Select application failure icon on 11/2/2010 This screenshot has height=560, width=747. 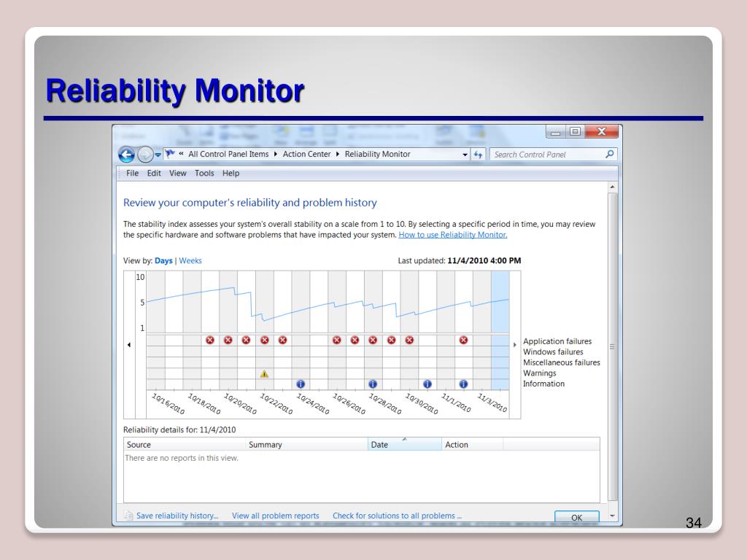[x=463, y=340]
